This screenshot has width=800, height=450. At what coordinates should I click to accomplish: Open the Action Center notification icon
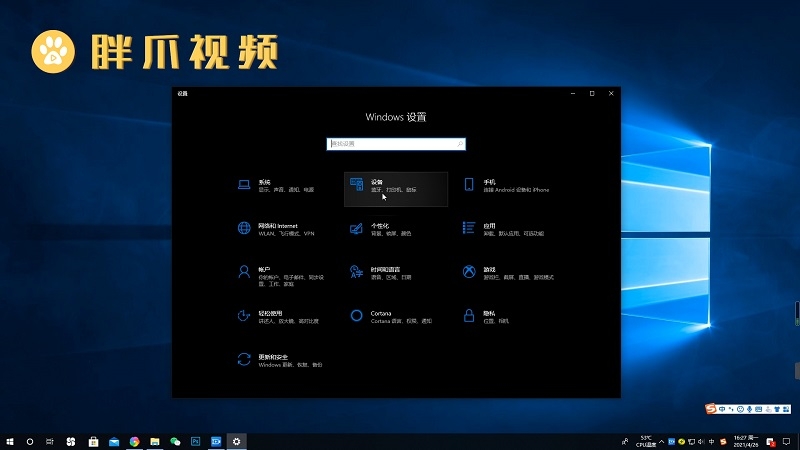tap(786, 442)
